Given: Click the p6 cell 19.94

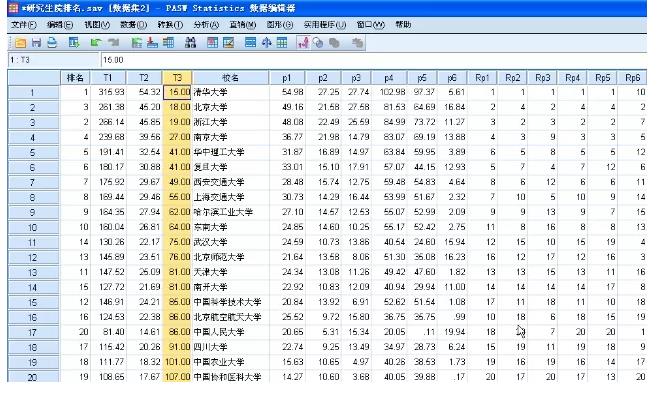Looking at the screenshot, I should [452, 332].
